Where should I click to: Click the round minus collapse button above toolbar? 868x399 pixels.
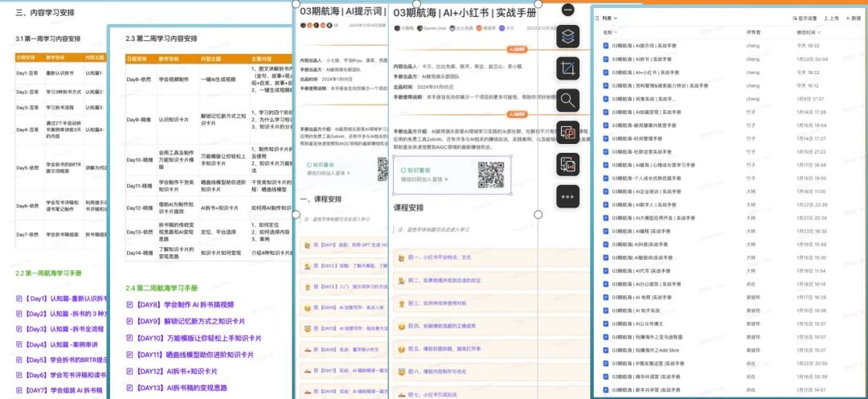pyautogui.click(x=568, y=10)
